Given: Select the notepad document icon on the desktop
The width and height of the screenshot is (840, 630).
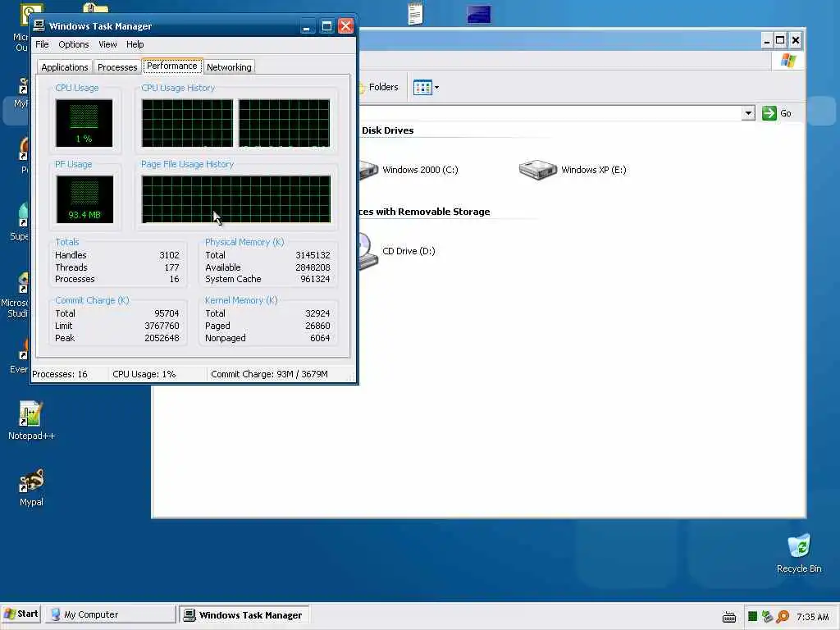Looking at the screenshot, I should coord(415,13).
